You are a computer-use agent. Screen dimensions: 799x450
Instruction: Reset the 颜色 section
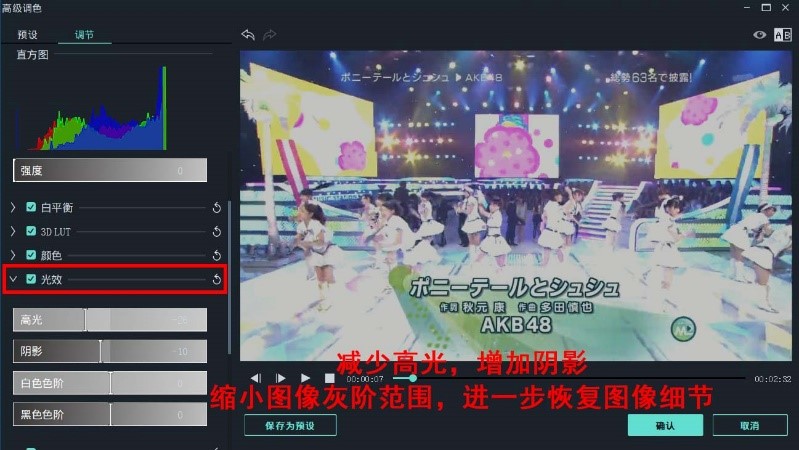tap(217, 255)
